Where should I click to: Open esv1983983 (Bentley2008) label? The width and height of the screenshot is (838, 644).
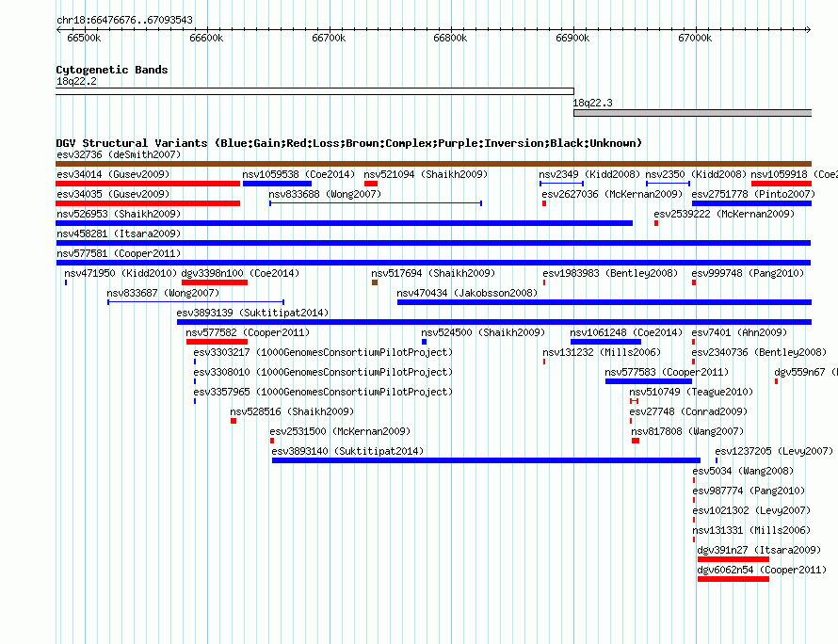pos(610,273)
